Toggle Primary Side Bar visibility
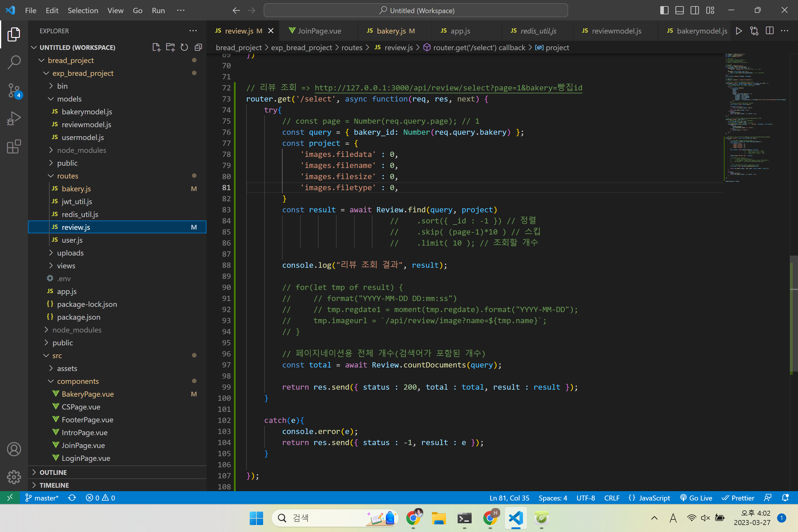The width and height of the screenshot is (798, 532). tap(664, 10)
